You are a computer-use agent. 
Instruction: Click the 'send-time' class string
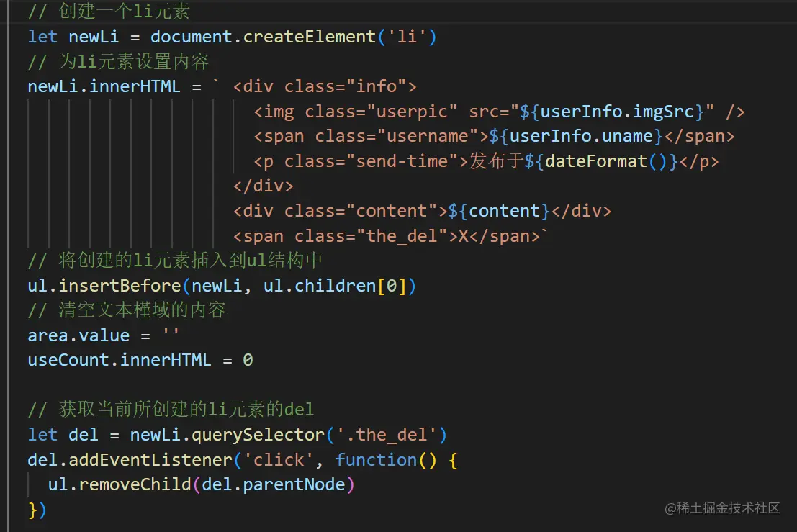pos(402,161)
